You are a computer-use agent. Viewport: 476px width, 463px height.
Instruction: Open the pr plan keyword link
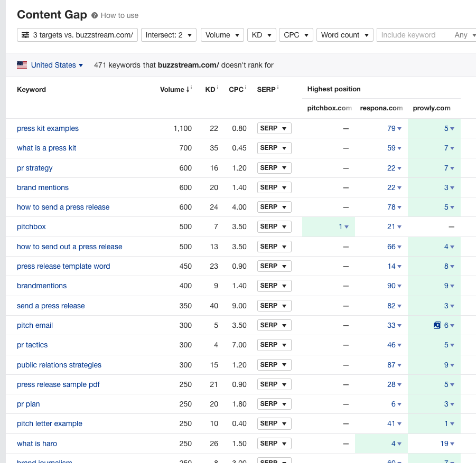click(x=28, y=404)
